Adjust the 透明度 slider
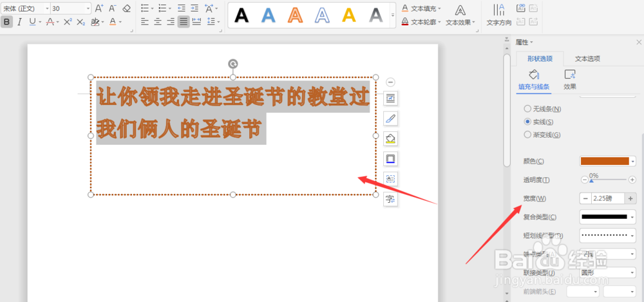Viewport: 644px width, 302px height. click(x=609, y=180)
